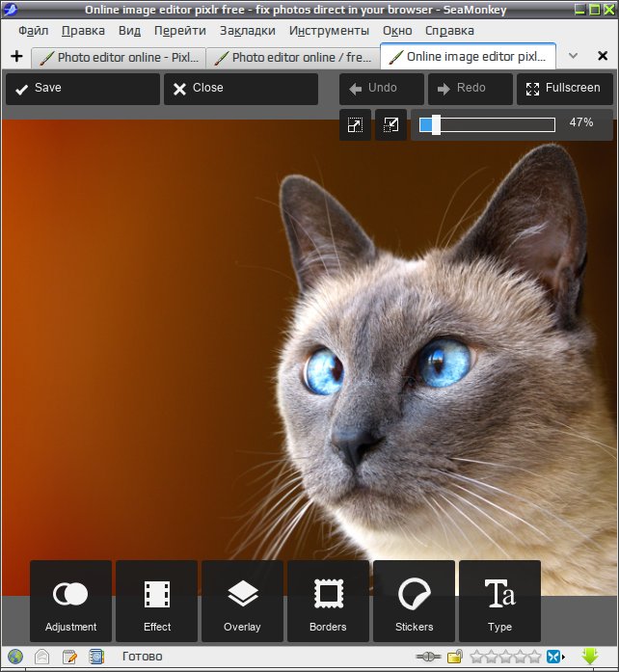Open the Справка menu

449,31
